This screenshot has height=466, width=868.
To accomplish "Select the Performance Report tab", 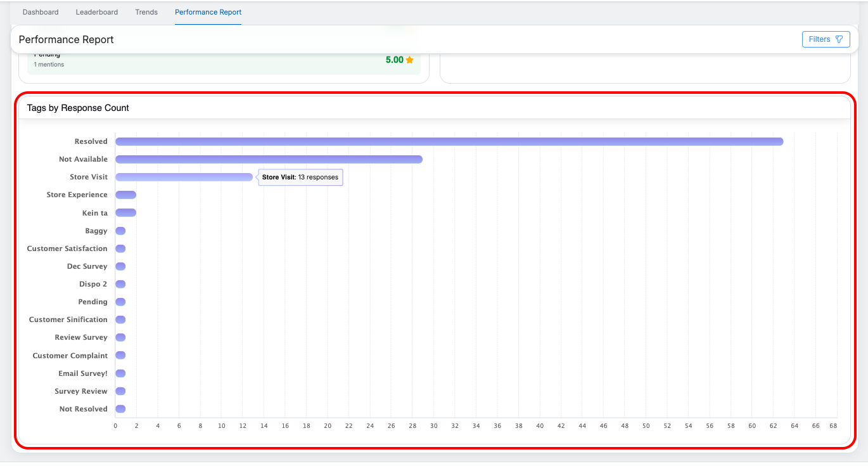I will pyautogui.click(x=208, y=12).
